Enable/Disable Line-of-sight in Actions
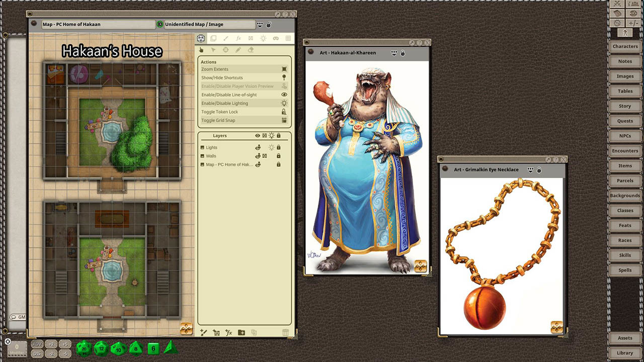The width and height of the screenshot is (644, 362). [x=225, y=95]
